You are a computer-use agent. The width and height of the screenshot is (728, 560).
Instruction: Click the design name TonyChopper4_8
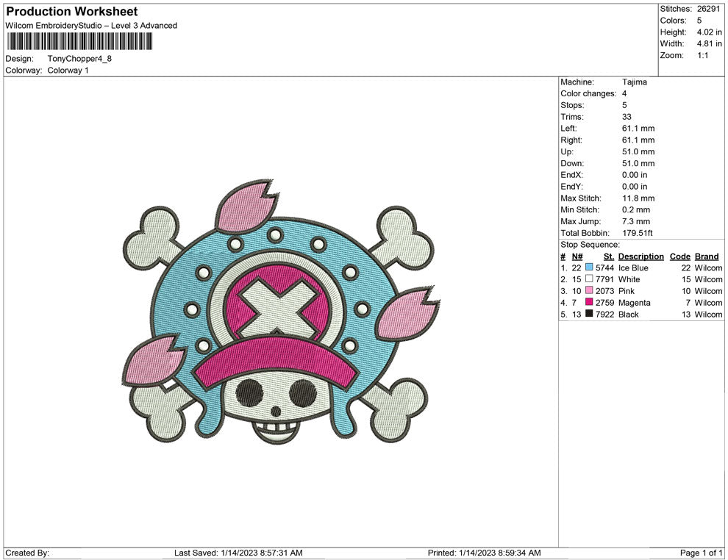[x=81, y=59]
